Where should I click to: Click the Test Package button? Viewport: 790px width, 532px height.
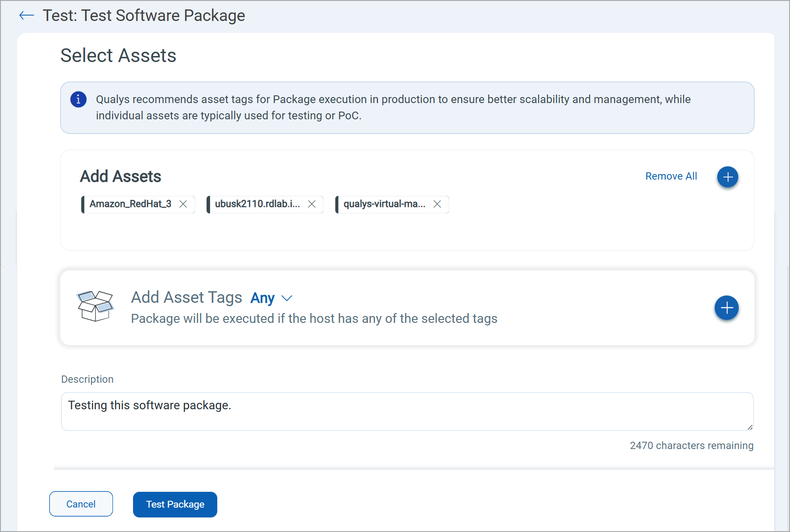(175, 505)
